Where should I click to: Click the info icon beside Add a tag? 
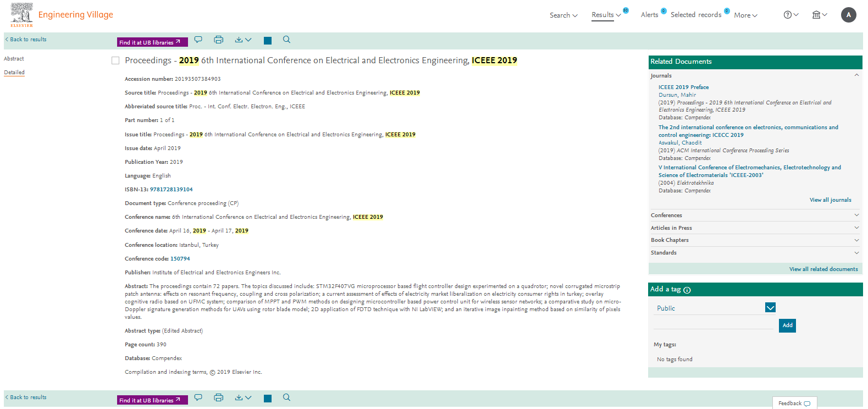click(x=687, y=290)
